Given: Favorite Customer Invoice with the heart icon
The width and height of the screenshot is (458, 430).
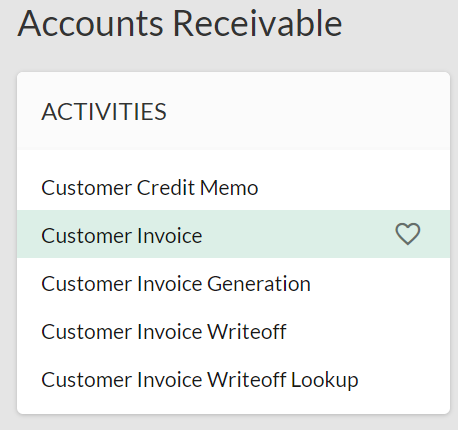Looking at the screenshot, I should [408, 234].
